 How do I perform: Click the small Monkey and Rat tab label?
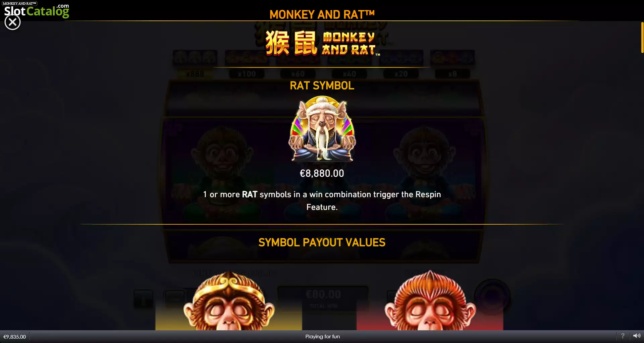[19, 3]
